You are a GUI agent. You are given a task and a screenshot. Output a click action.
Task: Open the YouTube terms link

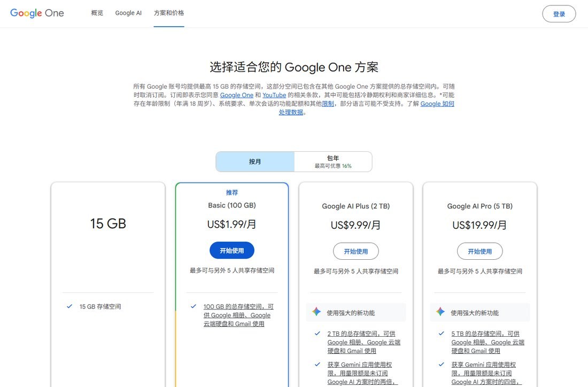tap(274, 95)
